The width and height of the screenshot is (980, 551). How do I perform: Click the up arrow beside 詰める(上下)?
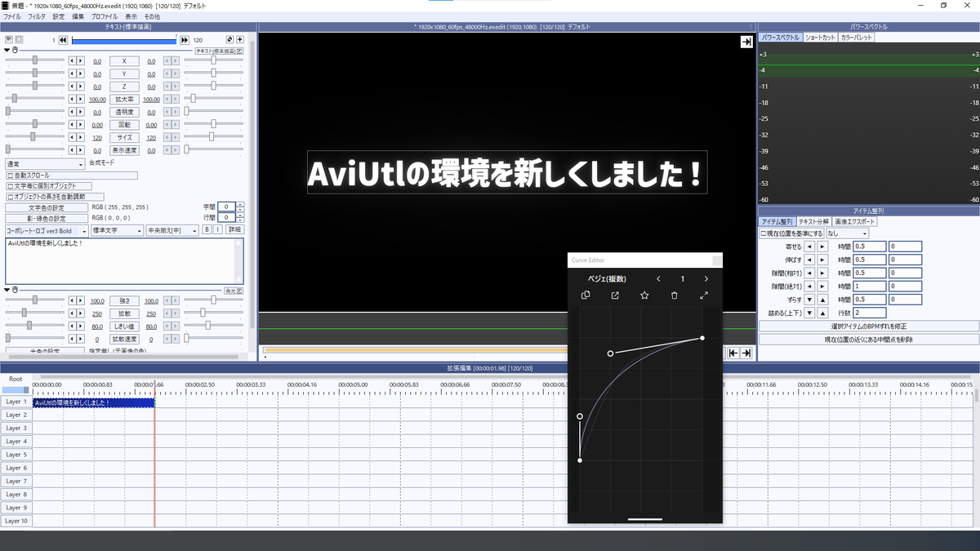click(x=822, y=313)
